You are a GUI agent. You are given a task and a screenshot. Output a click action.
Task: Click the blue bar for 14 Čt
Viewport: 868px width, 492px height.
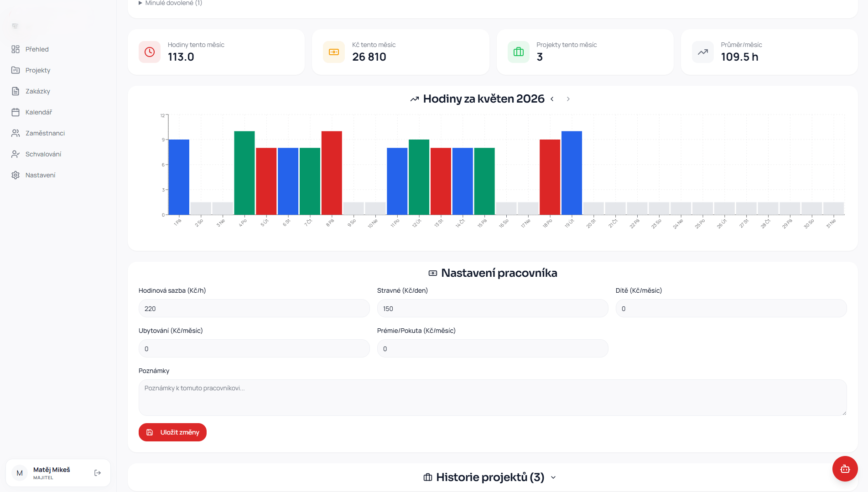coord(463,181)
